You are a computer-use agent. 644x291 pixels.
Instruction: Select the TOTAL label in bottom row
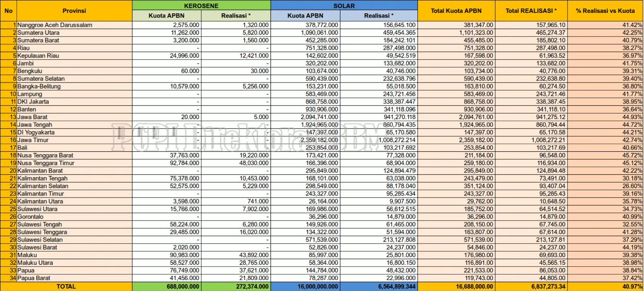coord(66,287)
